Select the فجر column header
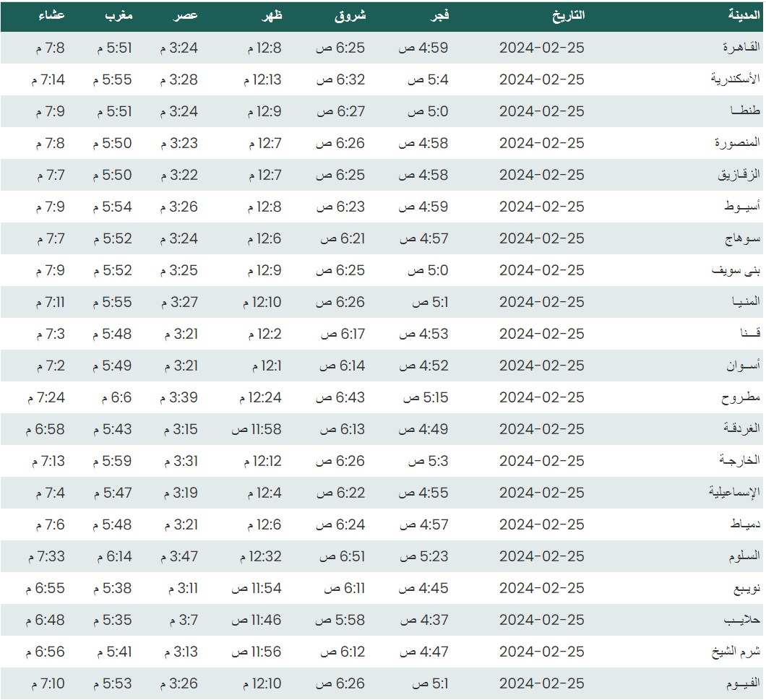766x700 pixels. [437, 15]
